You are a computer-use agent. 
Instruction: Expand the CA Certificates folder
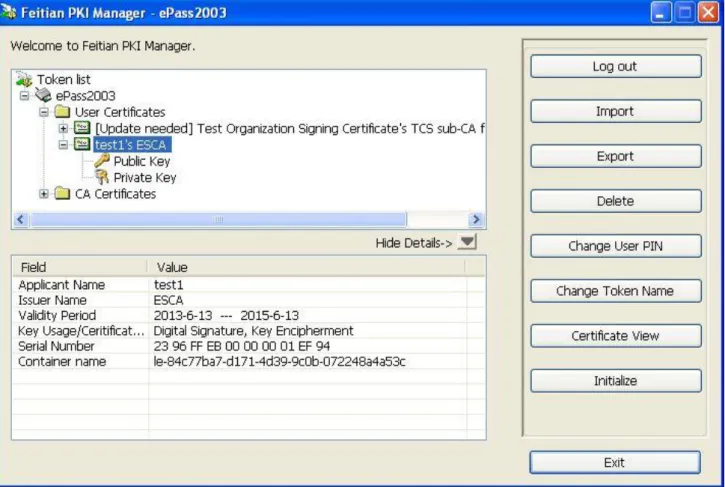(x=43, y=194)
